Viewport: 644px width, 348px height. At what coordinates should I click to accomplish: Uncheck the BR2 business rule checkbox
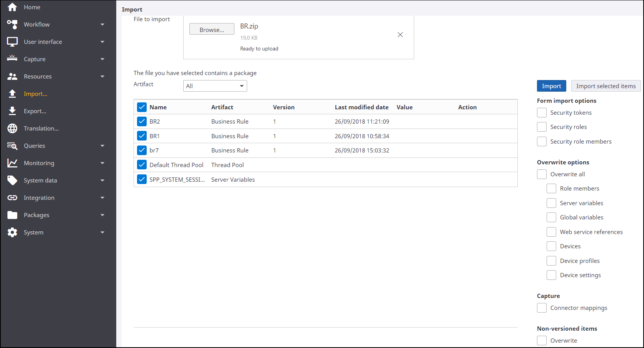pos(142,122)
